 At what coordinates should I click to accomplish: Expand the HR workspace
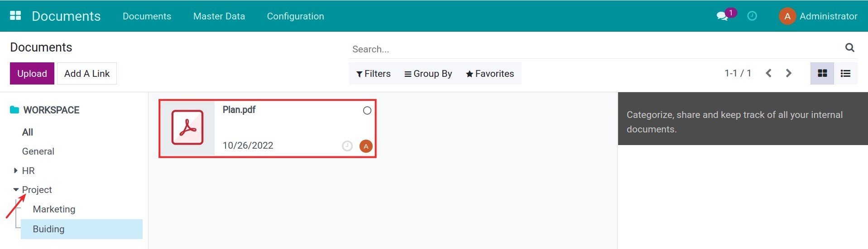click(x=16, y=171)
